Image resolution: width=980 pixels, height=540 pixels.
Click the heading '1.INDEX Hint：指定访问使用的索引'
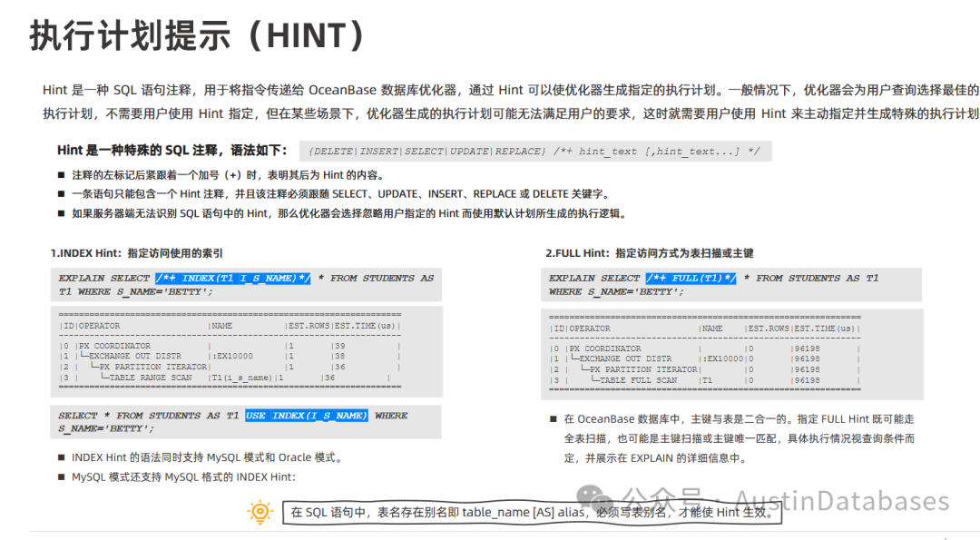point(137,253)
